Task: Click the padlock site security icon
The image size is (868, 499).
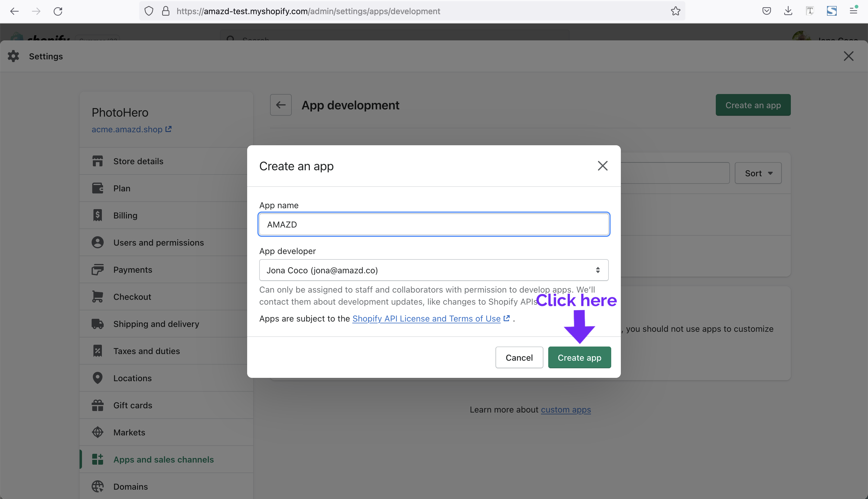Action: pyautogui.click(x=166, y=11)
